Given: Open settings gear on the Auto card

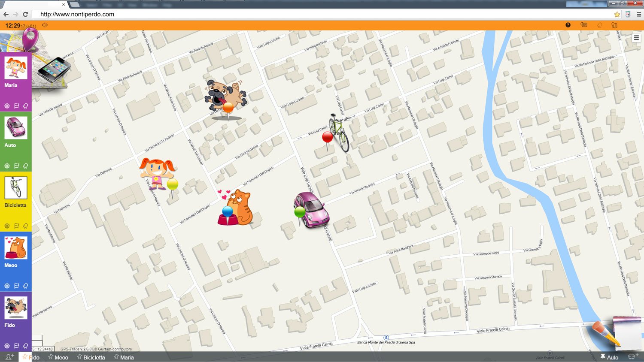Looking at the screenshot, I should tap(7, 166).
